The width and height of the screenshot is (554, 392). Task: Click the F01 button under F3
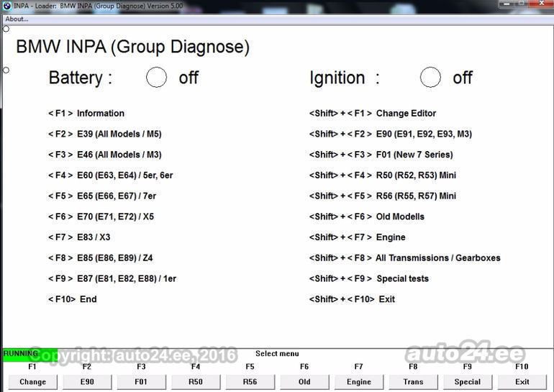pos(141,382)
